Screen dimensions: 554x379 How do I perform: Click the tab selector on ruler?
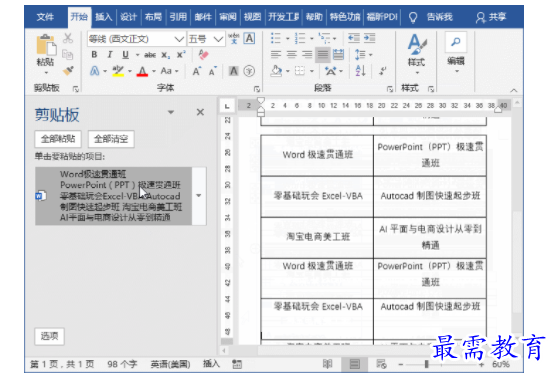click(x=227, y=106)
